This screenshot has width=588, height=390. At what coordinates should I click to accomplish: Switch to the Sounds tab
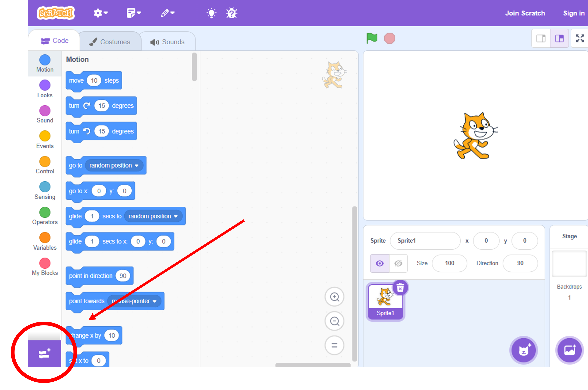pyautogui.click(x=168, y=42)
